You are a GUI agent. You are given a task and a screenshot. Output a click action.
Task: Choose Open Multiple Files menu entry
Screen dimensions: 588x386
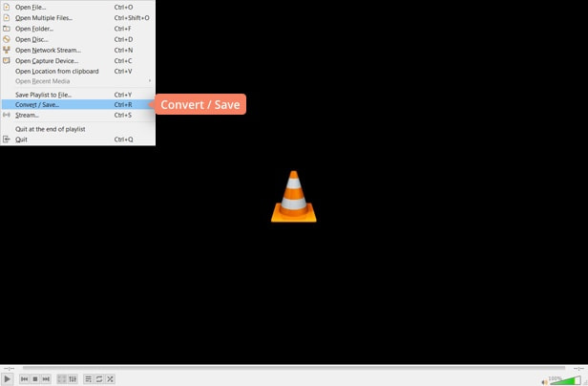(77, 17)
